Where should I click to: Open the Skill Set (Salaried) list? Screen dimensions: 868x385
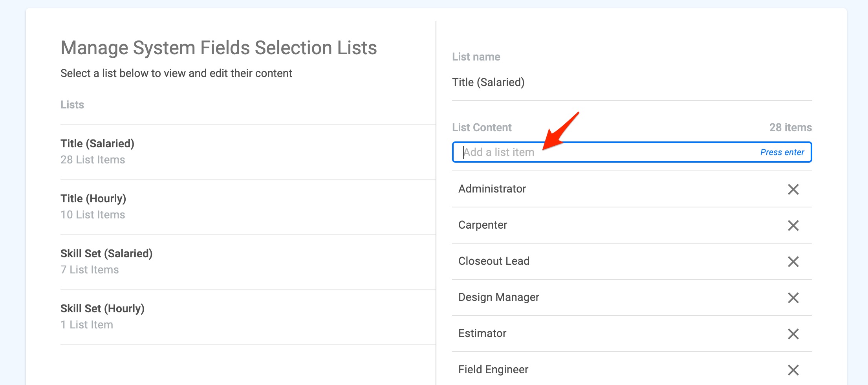point(248,262)
